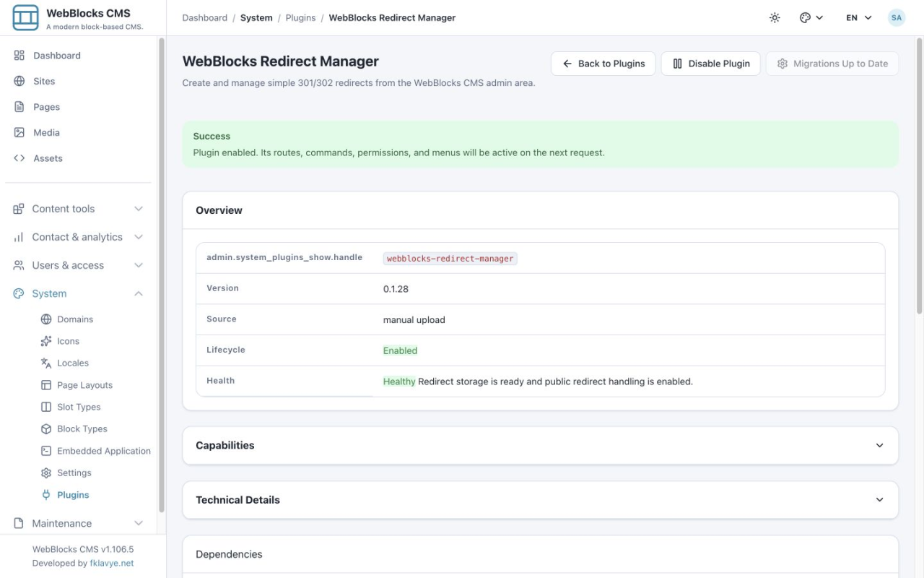The image size is (924, 578).
Task: Expand the Technical Details panel
Action: click(540, 500)
